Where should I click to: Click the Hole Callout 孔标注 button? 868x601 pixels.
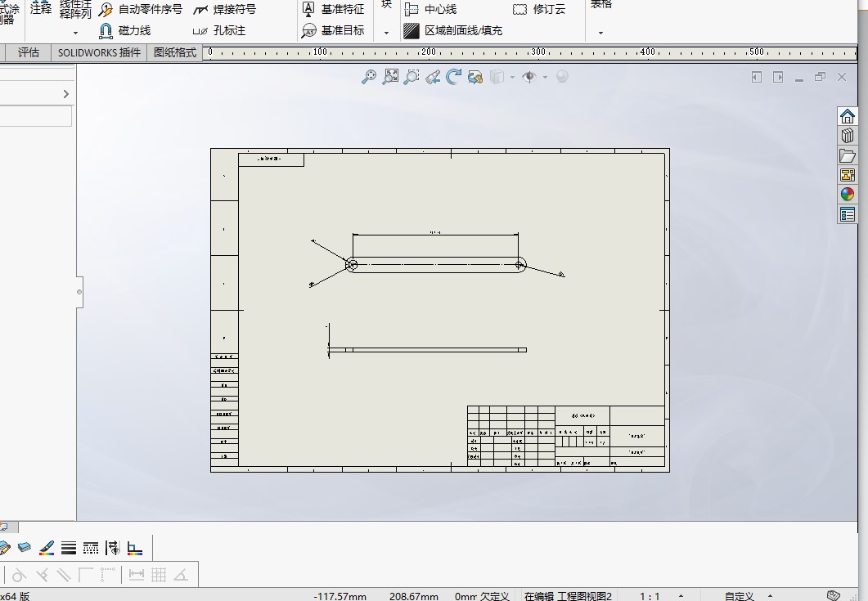219,30
